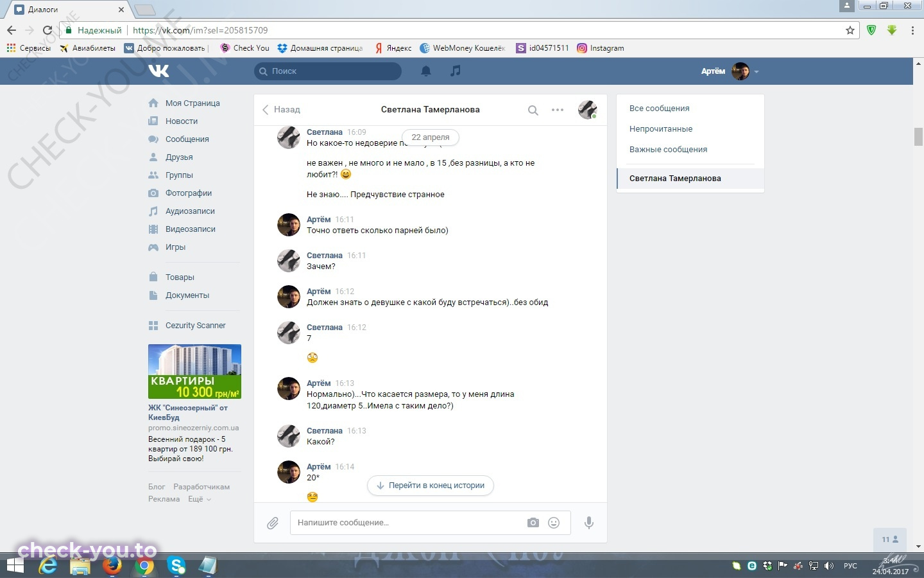
Task: Open the Блог footer link
Action: [x=157, y=487]
